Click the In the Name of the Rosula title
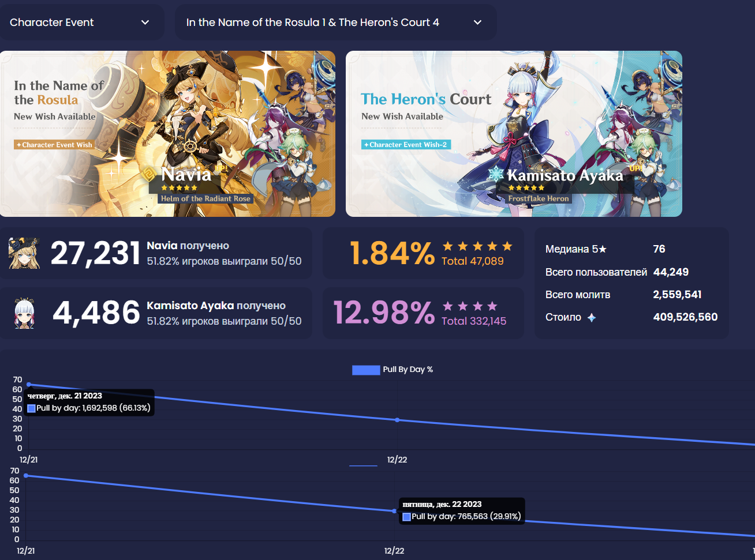This screenshot has width=755, height=560. pyautogui.click(x=59, y=93)
